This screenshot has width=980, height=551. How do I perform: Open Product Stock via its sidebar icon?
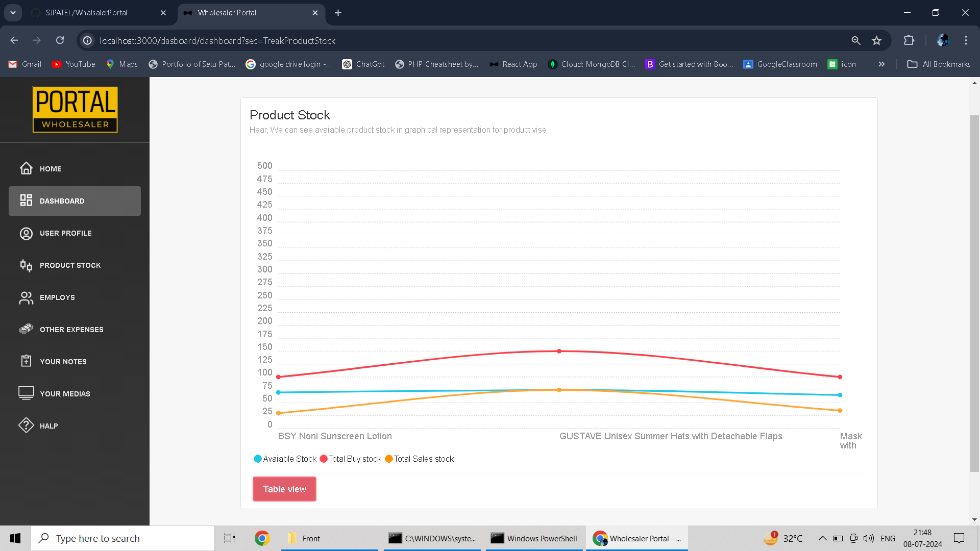coord(26,265)
